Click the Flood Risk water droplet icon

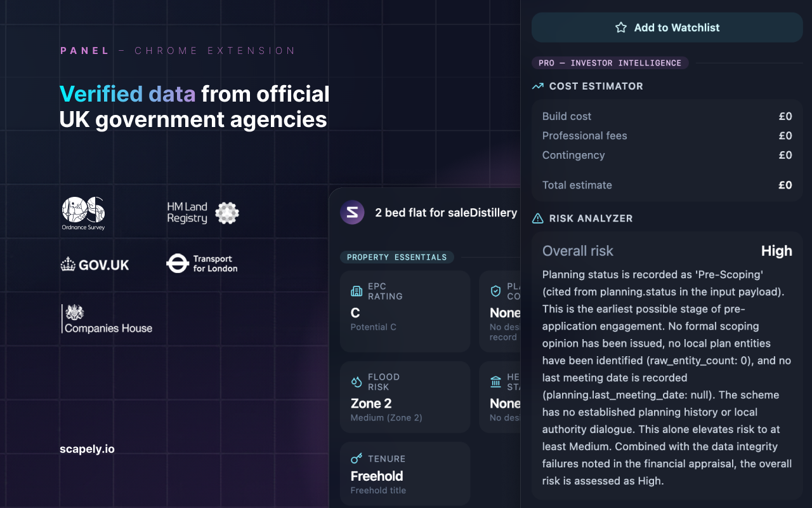coord(357,382)
